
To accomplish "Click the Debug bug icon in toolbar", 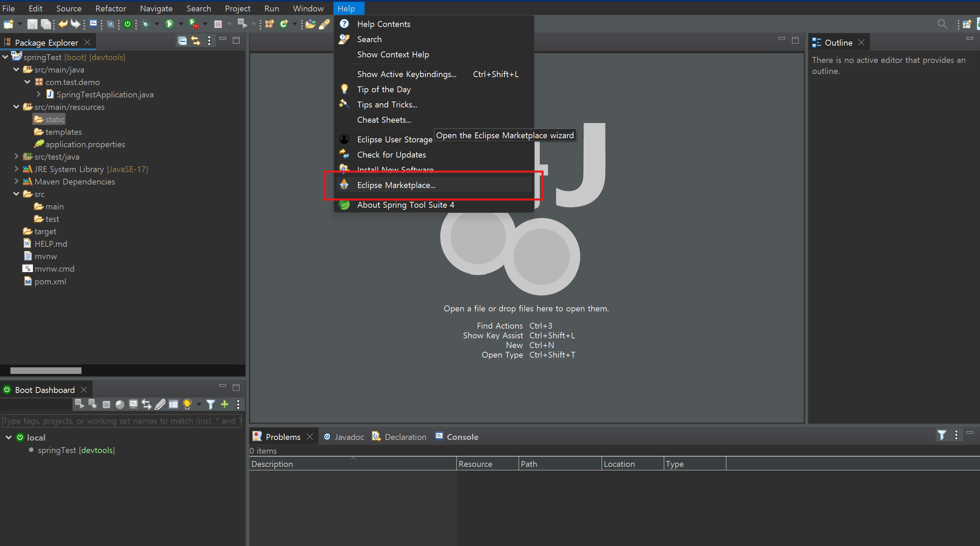I will point(145,24).
